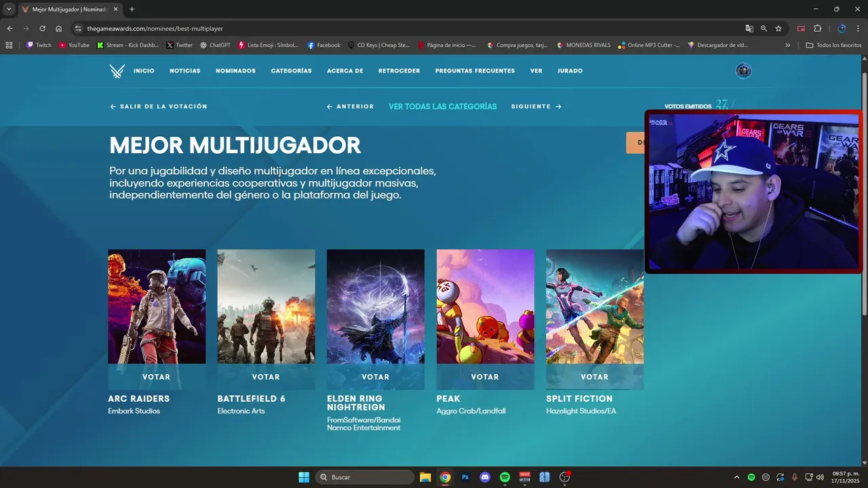868x488 pixels.
Task: Go to ANTERIOR category
Action: pos(350,106)
